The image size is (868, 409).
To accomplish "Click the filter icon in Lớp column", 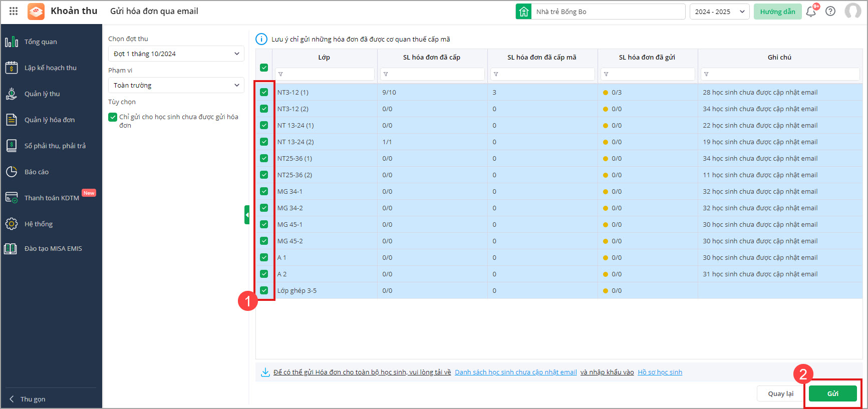I will [280, 74].
